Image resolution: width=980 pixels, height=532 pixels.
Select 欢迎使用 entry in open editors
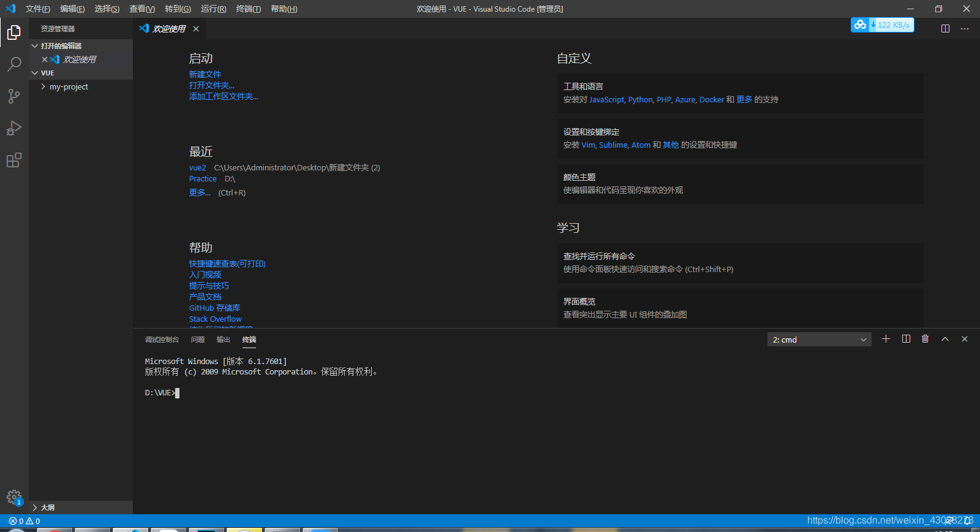(80, 59)
